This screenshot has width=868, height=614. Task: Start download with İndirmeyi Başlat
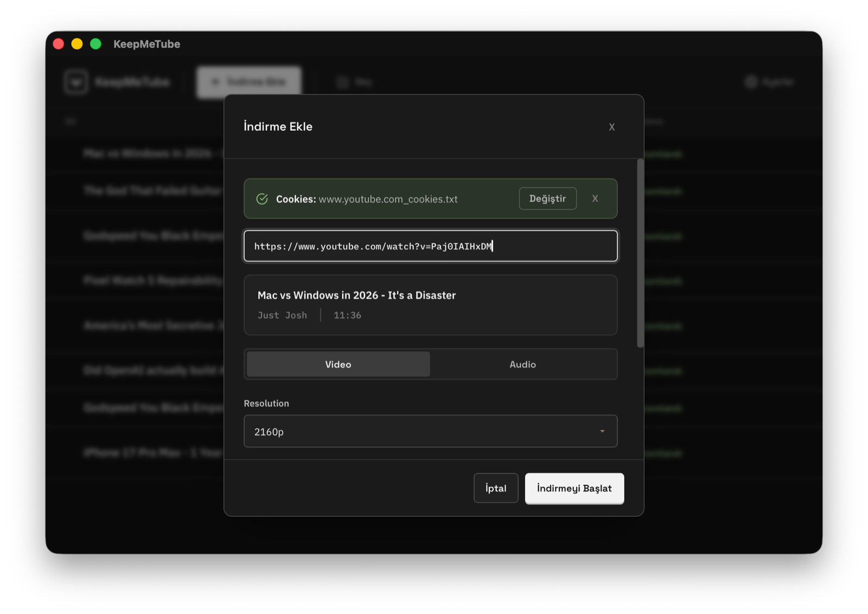pos(575,488)
